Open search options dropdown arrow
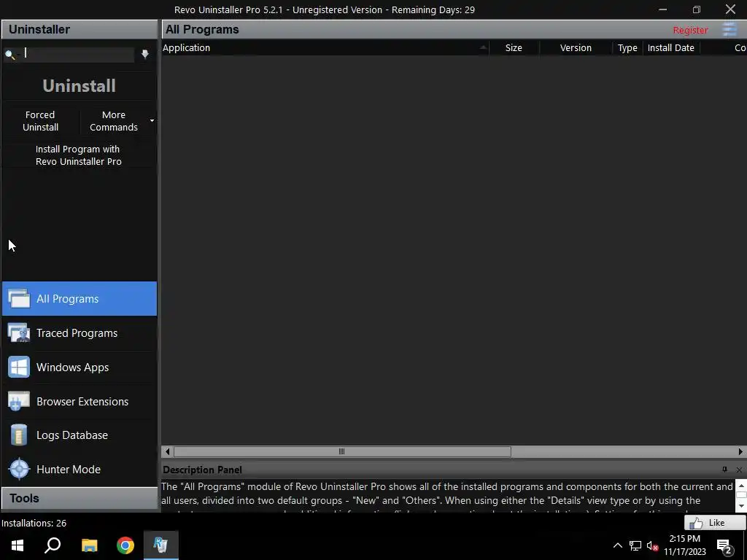Viewport: 747px width, 560px height. pos(145,54)
